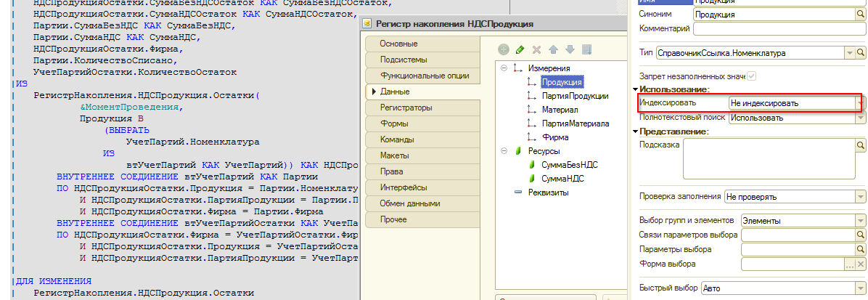Click the Move Down arrow icon
This screenshot has height=300, width=868.
(570, 50)
